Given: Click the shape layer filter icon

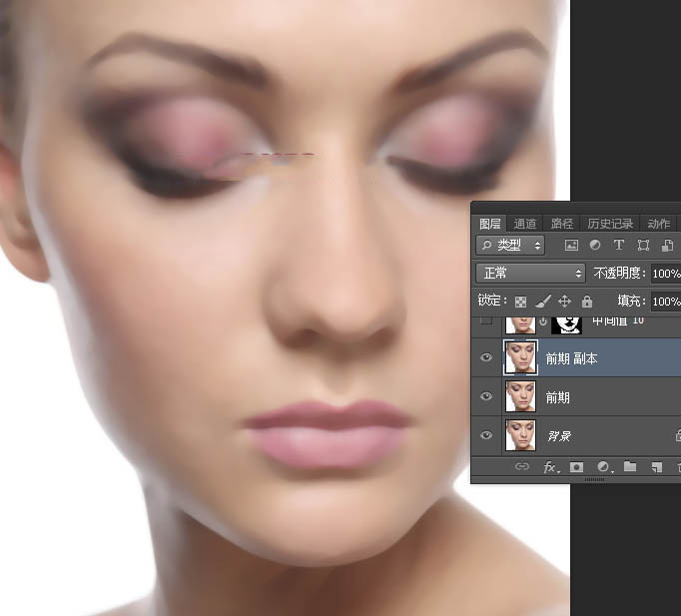Looking at the screenshot, I should click(642, 246).
